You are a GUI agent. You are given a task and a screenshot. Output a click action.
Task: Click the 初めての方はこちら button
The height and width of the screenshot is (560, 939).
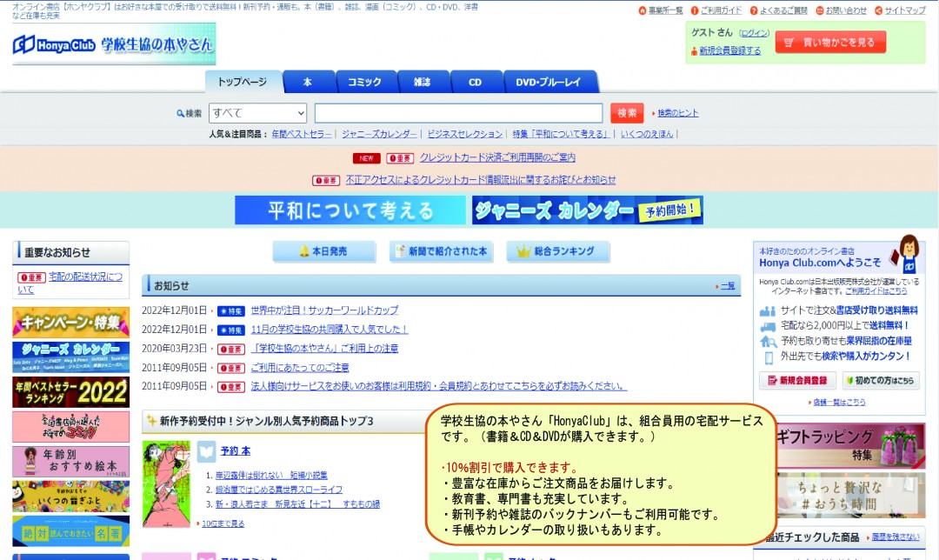(x=880, y=381)
